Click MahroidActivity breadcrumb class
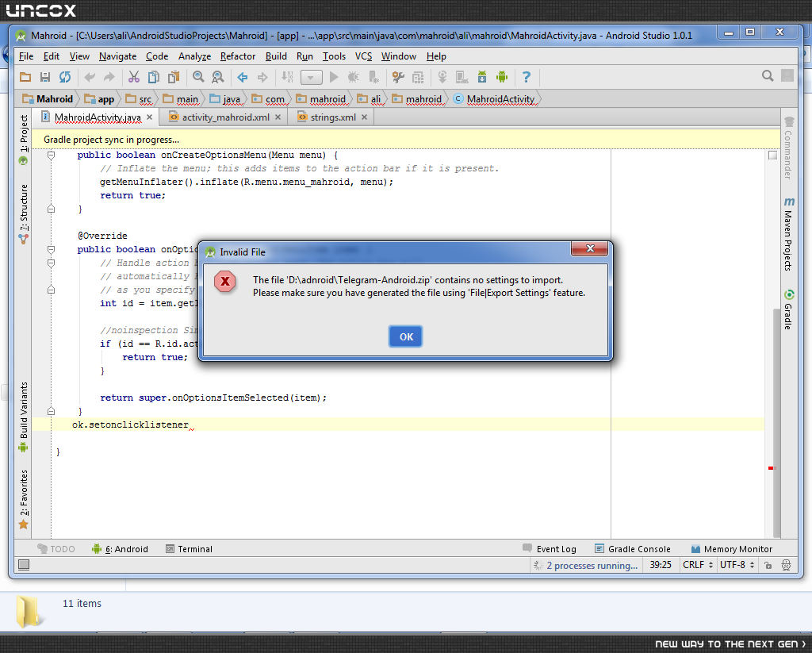Image resolution: width=812 pixels, height=653 pixels. (494, 98)
